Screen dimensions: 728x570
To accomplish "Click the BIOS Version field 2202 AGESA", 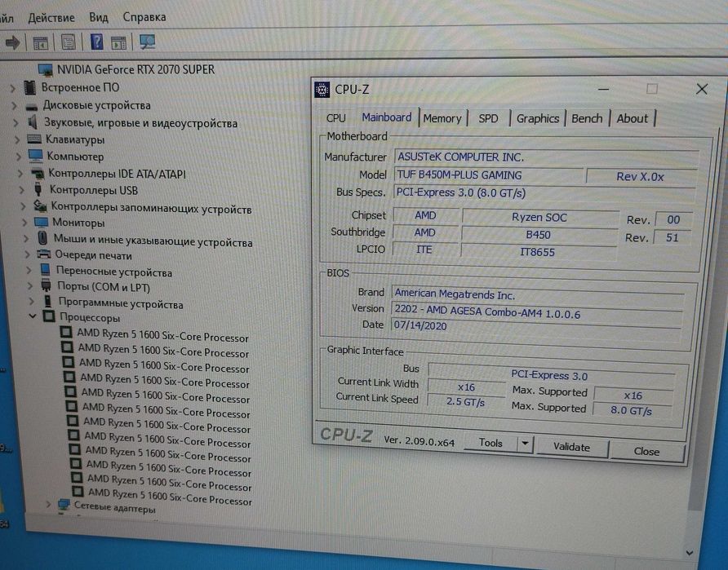I will tap(537, 313).
